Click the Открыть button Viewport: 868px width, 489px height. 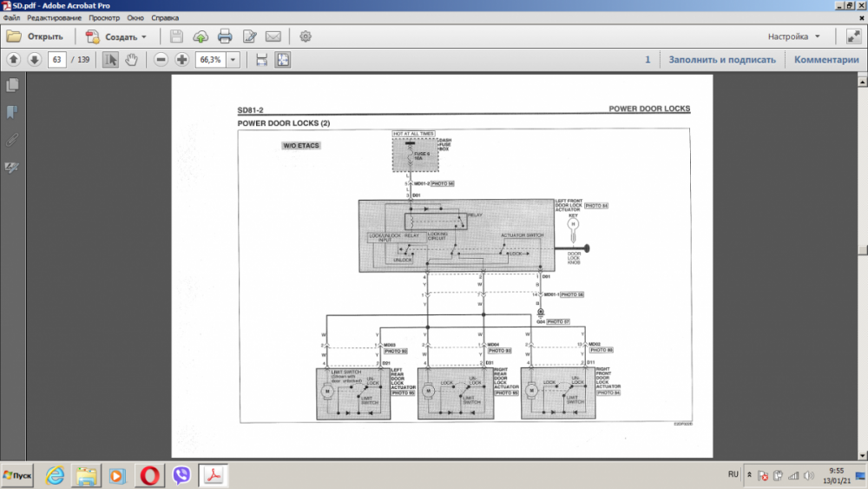click(x=36, y=36)
